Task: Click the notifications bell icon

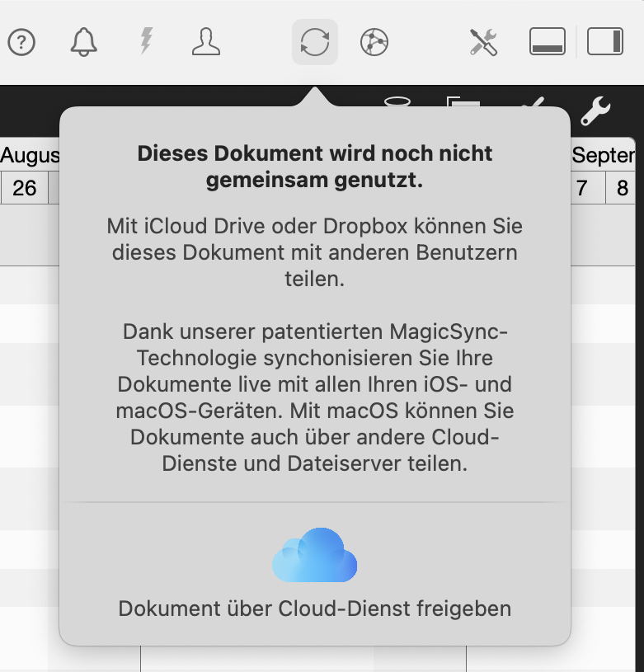Action: click(83, 42)
